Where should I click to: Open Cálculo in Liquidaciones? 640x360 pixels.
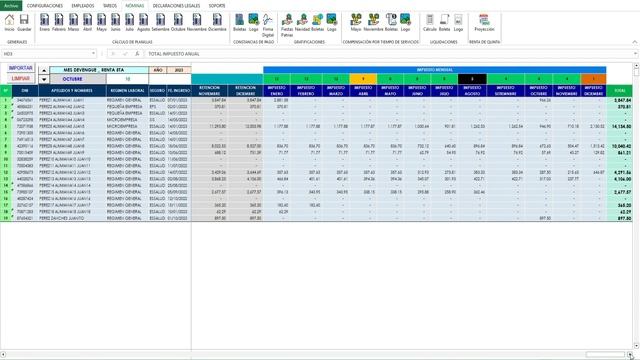pyautogui.click(x=430, y=22)
